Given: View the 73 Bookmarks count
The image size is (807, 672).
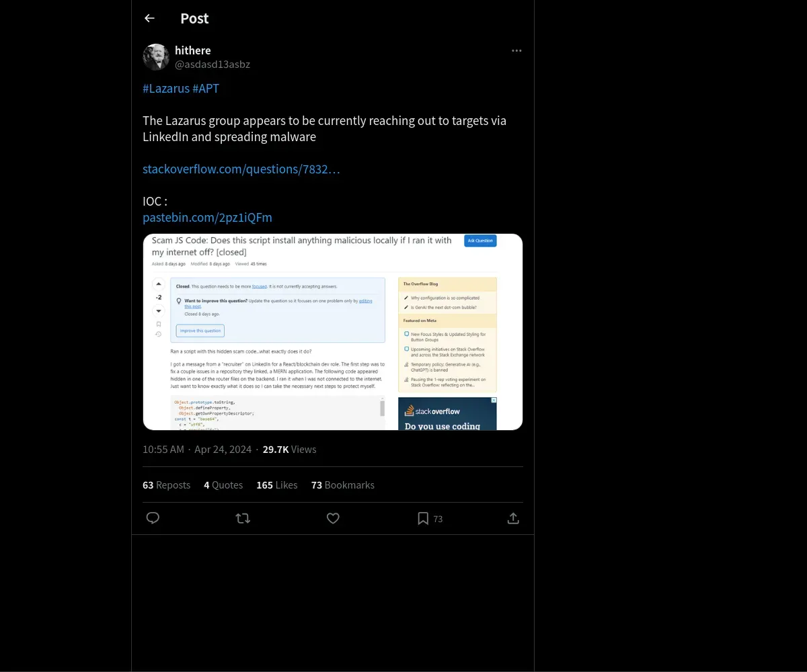Looking at the screenshot, I should click(342, 485).
